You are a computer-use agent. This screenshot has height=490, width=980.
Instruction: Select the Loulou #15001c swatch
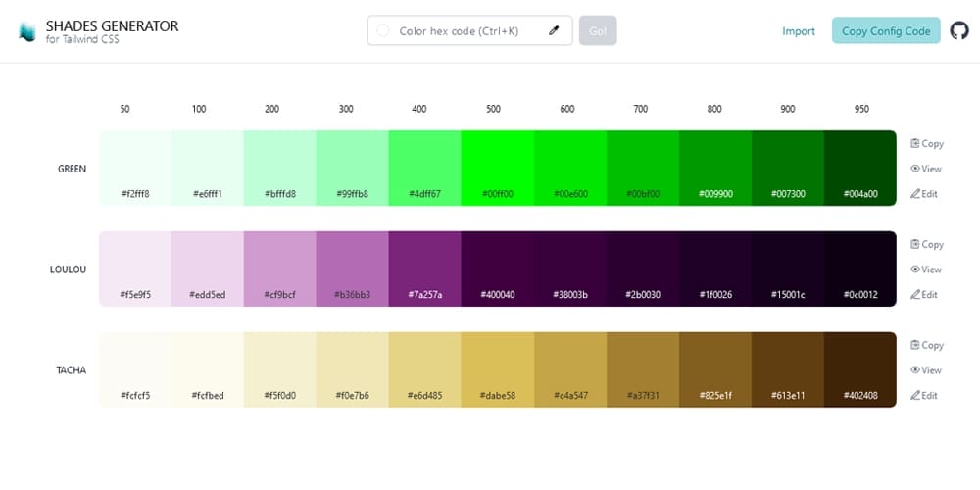coord(788,269)
